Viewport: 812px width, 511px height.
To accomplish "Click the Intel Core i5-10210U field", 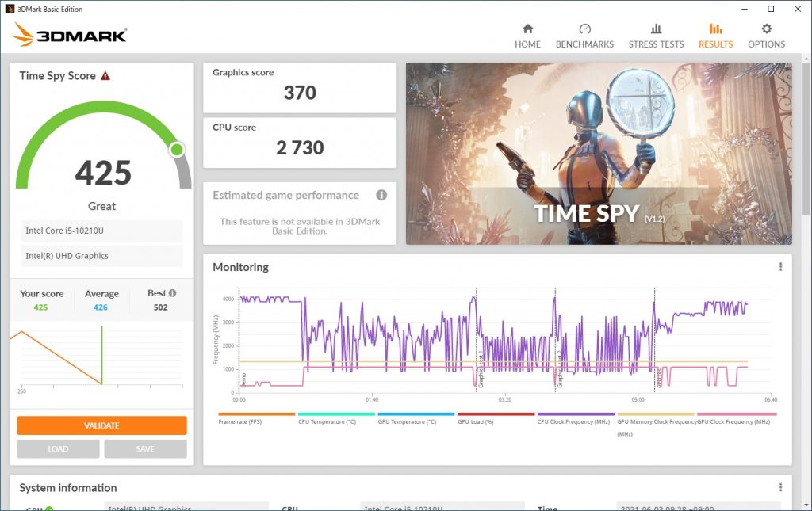I will [101, 231].
